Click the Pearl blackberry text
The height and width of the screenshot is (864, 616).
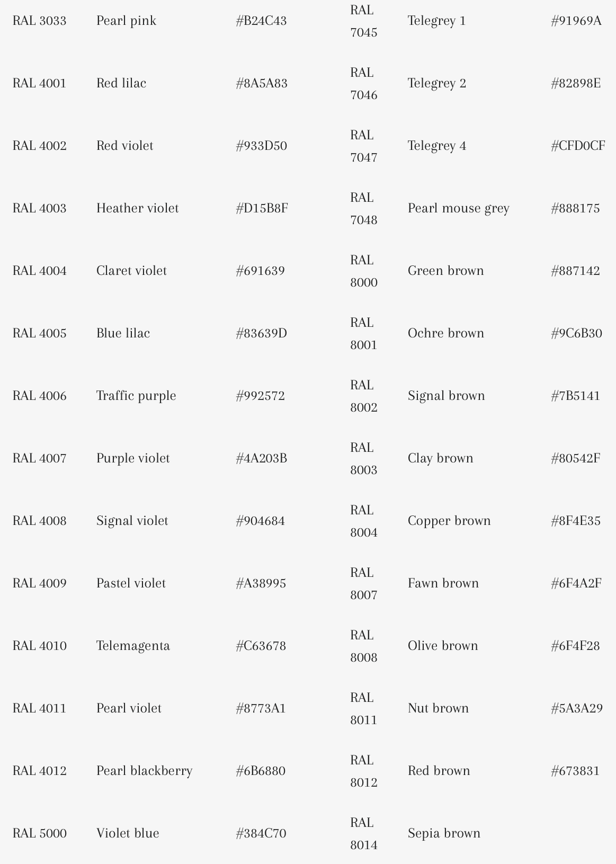coord(144,771)
